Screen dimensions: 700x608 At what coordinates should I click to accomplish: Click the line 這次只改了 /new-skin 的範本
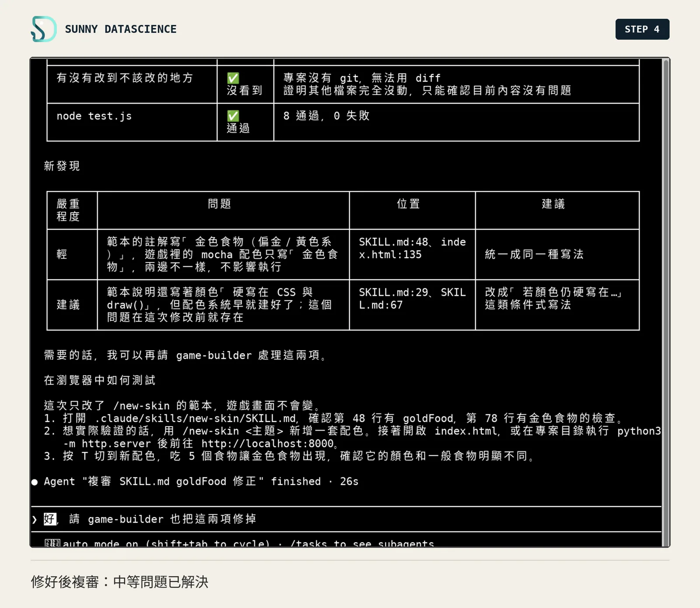point(182,406)
